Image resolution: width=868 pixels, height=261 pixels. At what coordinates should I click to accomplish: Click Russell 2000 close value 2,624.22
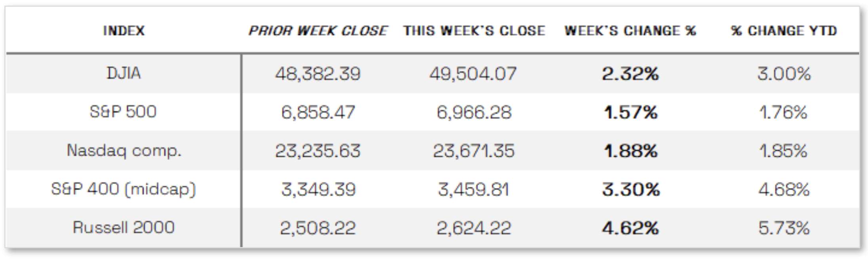point(474,228)
